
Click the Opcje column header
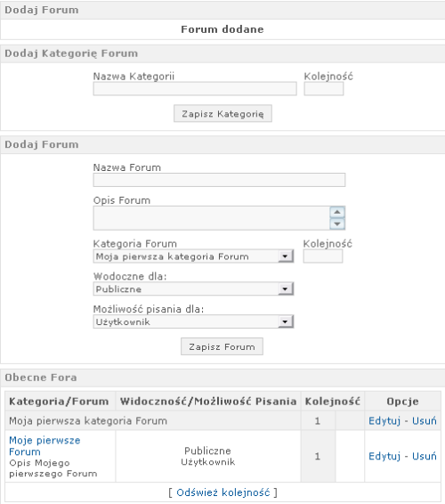point(402,402)
